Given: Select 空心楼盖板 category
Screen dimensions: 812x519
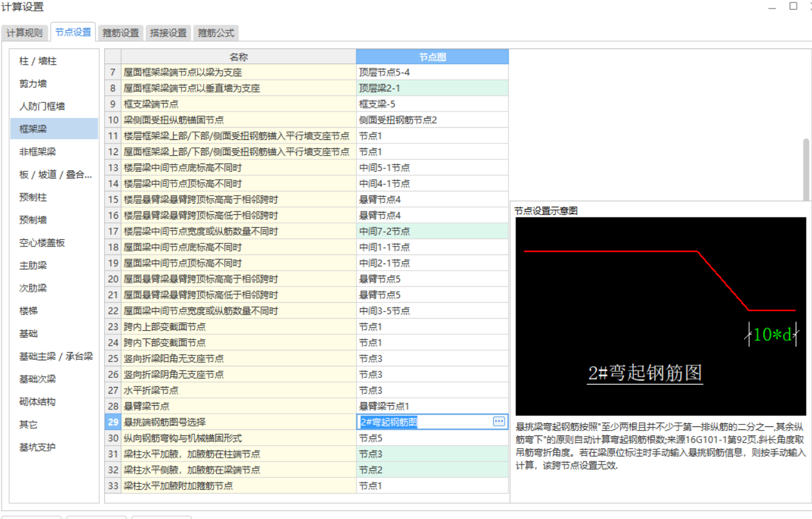Looking at the screenshot, I should point(54,243).
